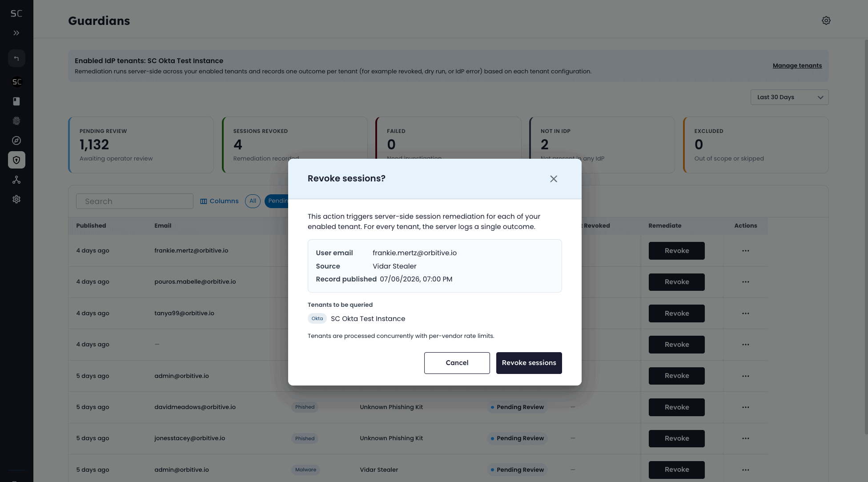Viewport: 868px width, 482px height.
Task: Sort by Email column header
Action: [x=163, y=226]
